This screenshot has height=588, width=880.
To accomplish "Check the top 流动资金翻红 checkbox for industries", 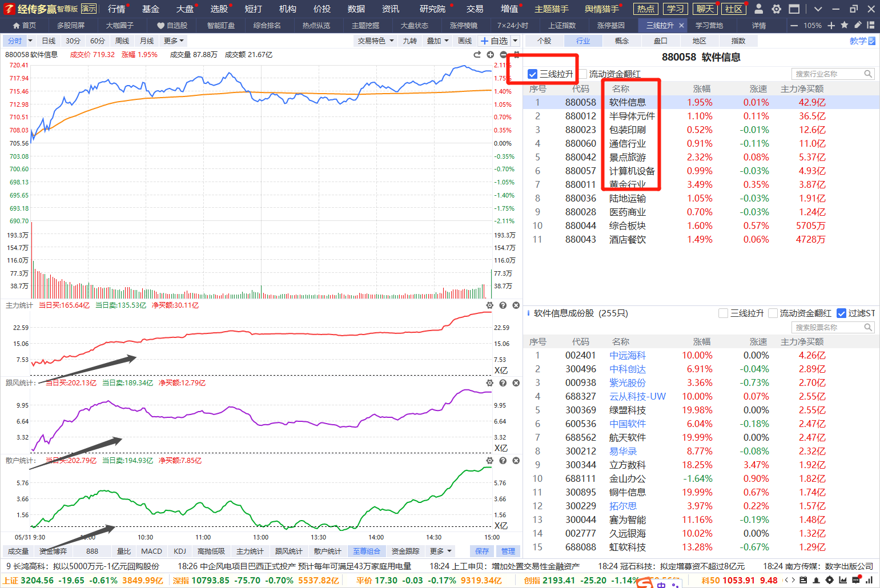I will pyautogui.click(x=582, y=74).
